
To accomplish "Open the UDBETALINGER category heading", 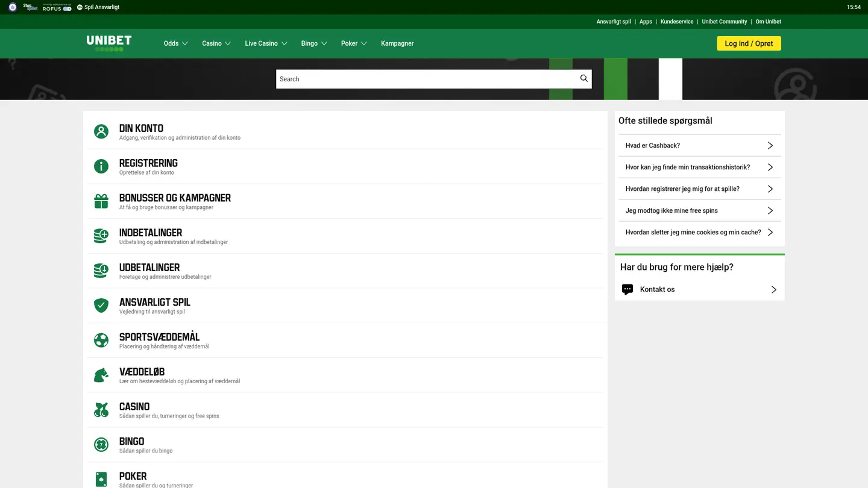I will point(149,267).
